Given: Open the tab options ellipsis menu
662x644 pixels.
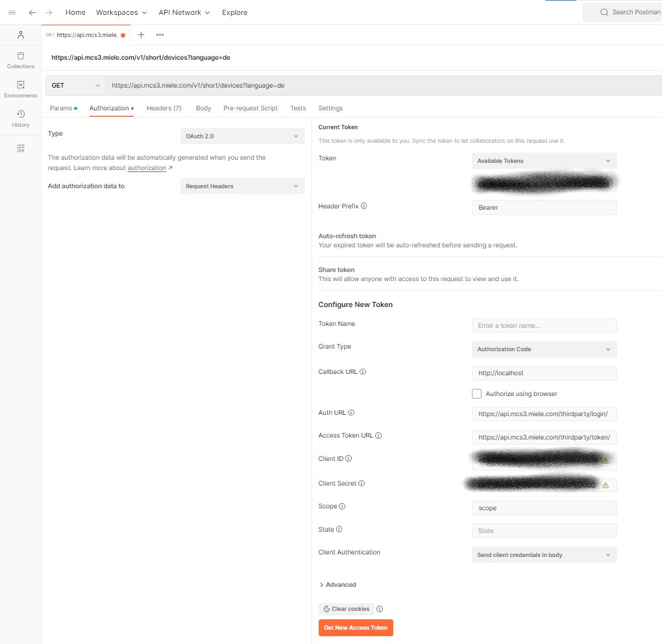Looking at the screenshot, I should [160, 34].
